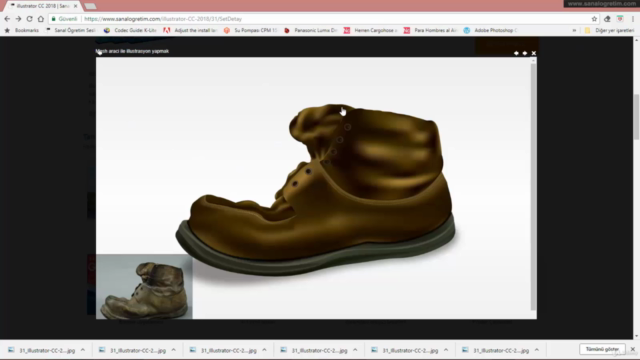Open the Sanal Öğretim Sesli bookmark
Viewport: 640px width, 360px height.
(x=70, y=30)
